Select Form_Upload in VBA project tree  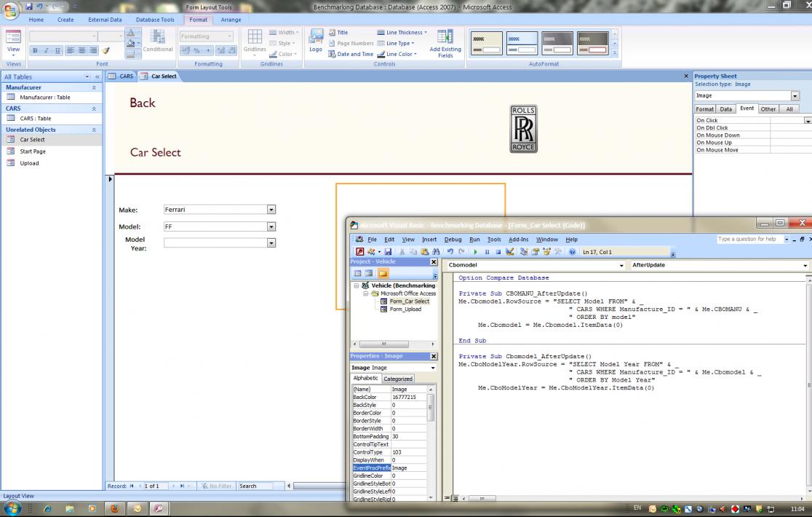pyautogui.click(x=405, y=309)
